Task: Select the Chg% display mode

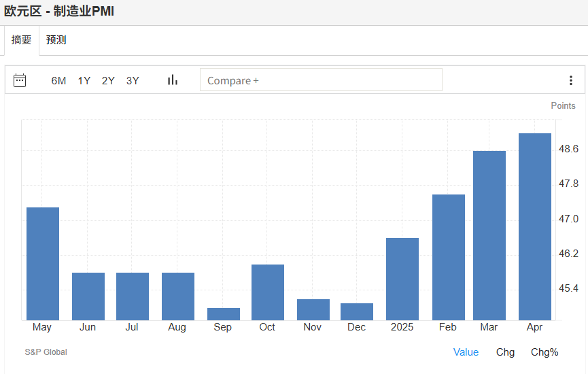Action: [544, 352]
